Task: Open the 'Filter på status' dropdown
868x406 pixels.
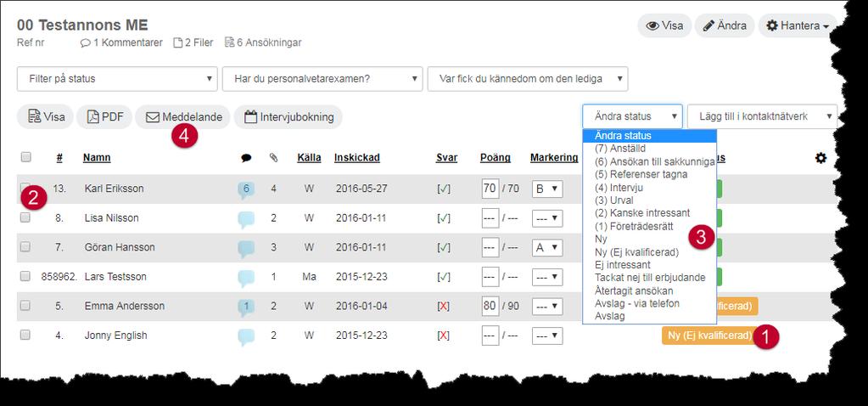Action: click(117, 79)
